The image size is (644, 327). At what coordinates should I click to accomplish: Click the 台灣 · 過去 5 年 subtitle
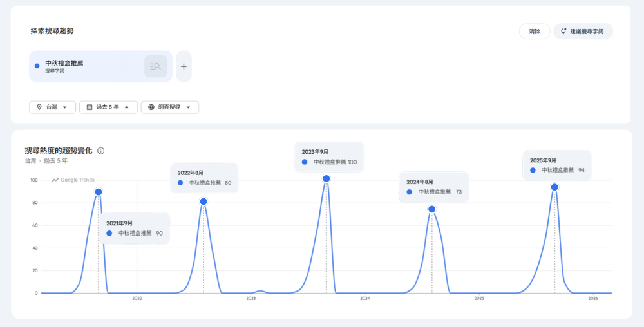click(x=46, y=161)
